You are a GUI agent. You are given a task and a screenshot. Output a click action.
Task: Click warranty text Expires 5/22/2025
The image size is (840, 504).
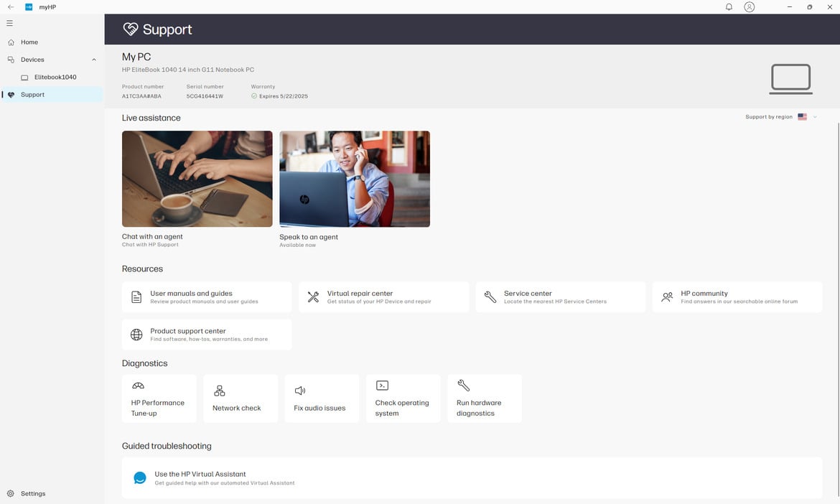[284, 96]
